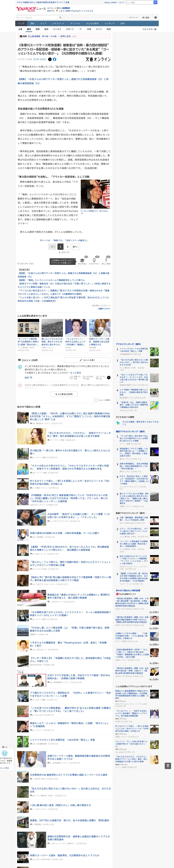The height and width of the screenshot is (868, 174).
Task: Click the うーん reaction on the first comment
Action: coord(100,378)
